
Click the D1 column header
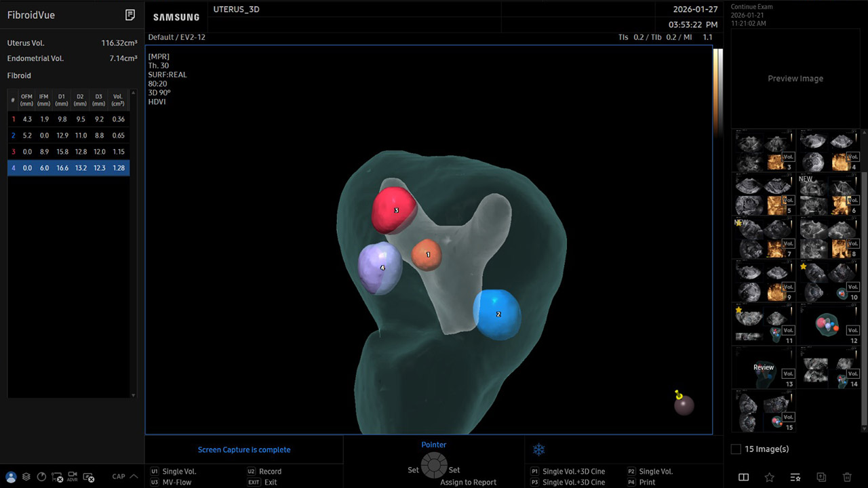[62, 100]
